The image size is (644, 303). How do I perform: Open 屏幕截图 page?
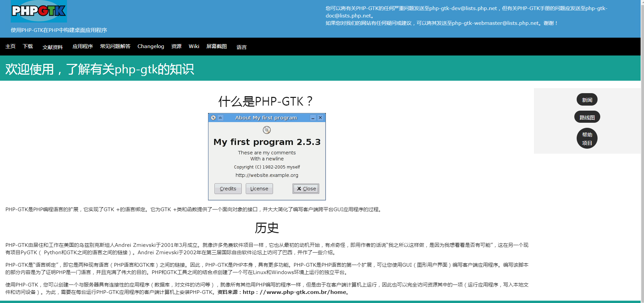(216, 46)
